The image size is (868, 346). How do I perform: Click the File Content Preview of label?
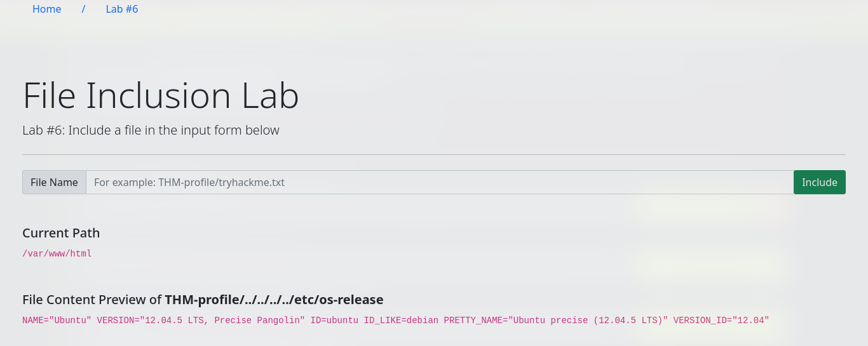pyautogui.click(x=92, y=300)
